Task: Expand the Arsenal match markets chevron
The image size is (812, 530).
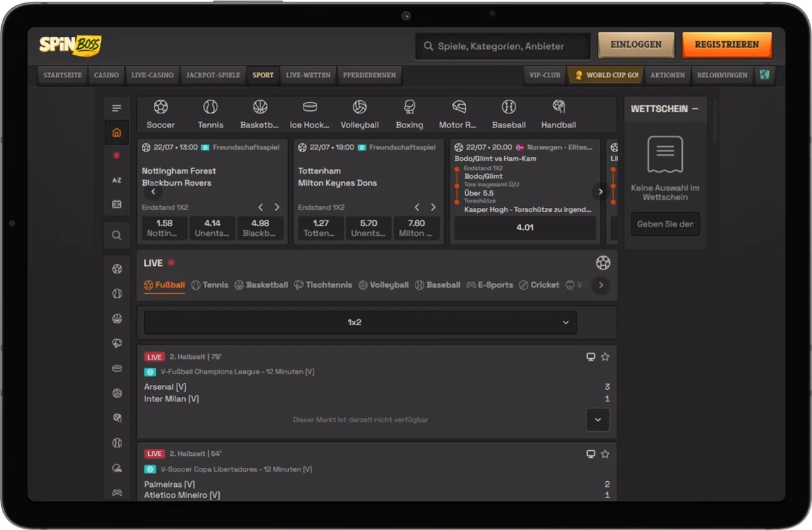Action: tap(598, 420)
